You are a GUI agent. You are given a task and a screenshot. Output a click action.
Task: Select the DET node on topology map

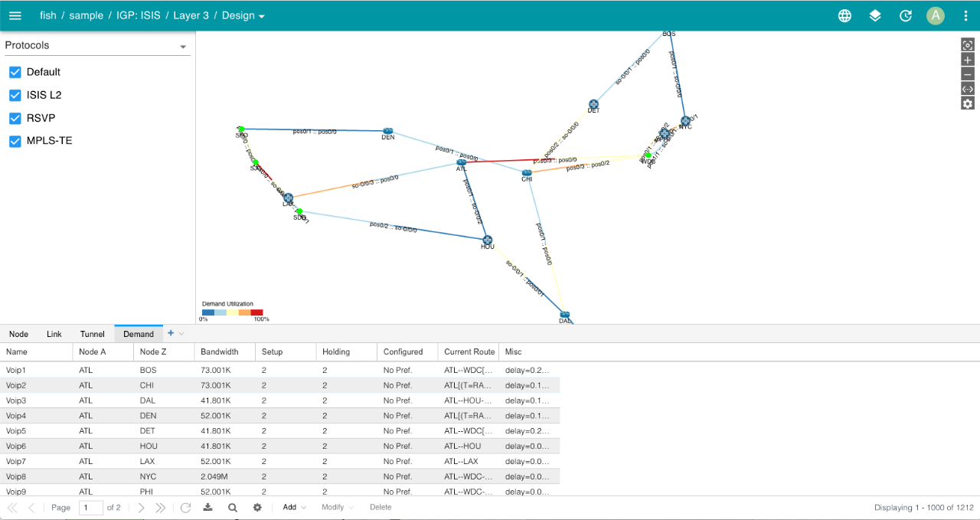(x=593, y=104)
